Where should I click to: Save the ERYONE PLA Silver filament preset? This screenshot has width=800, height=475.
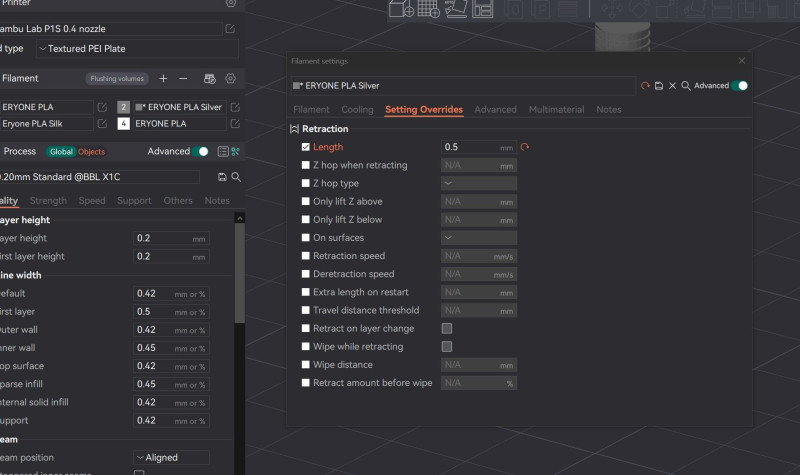[659, 86]
